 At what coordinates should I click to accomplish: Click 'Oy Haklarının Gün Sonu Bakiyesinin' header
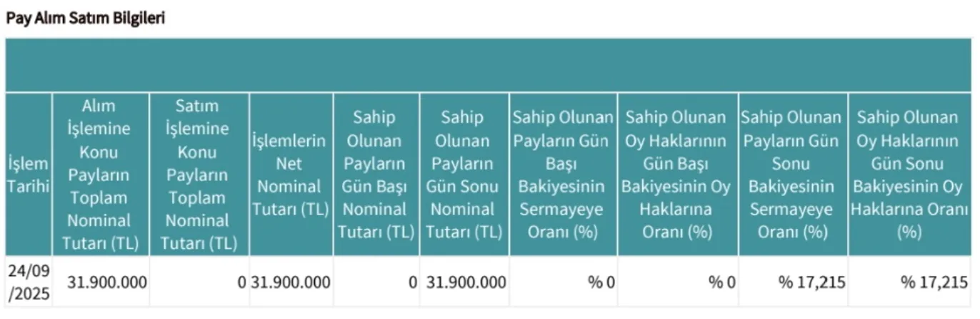click(909, 175)
